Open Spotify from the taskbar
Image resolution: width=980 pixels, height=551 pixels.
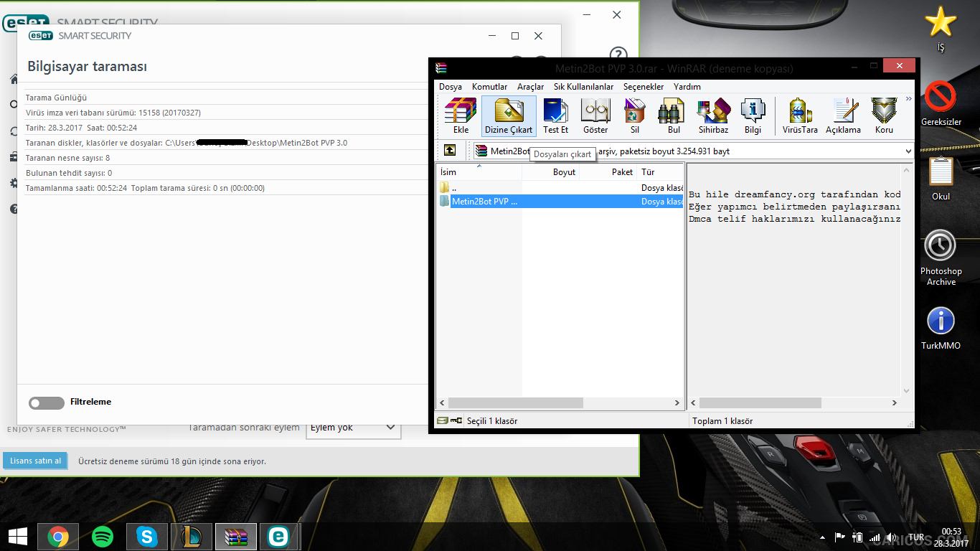pos(103,536)
